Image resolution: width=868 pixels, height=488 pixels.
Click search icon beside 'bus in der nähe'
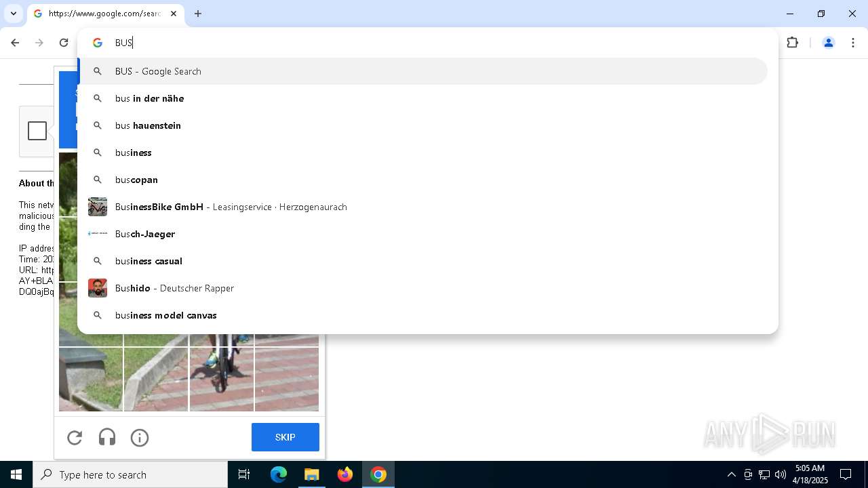pos(98,98)
